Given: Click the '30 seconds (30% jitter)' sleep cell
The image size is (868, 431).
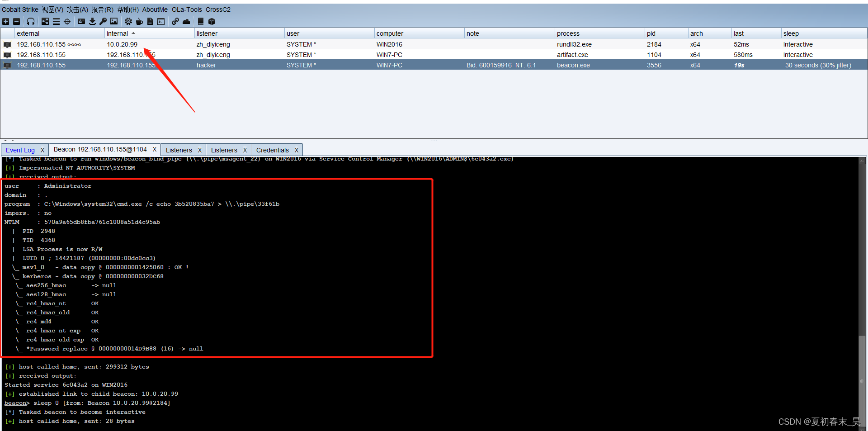Looking at the screenshot, I should coord(818,65).
